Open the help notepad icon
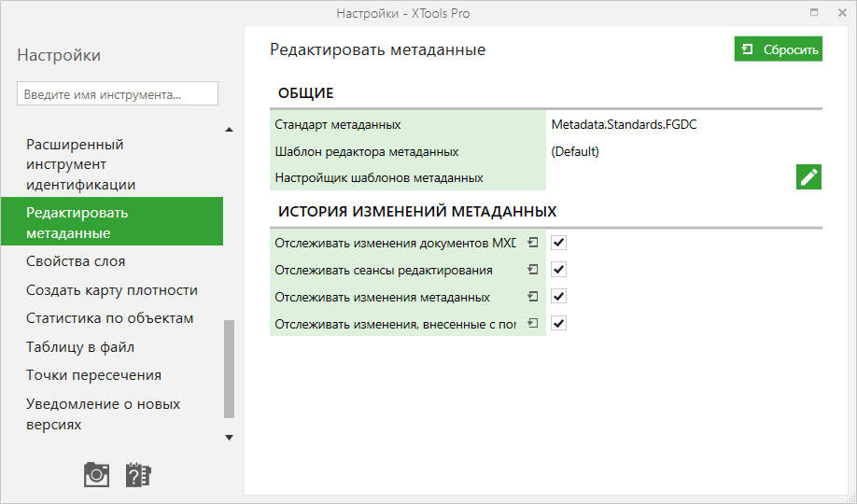This screenshot has height=504, width=857. point(138,474)
